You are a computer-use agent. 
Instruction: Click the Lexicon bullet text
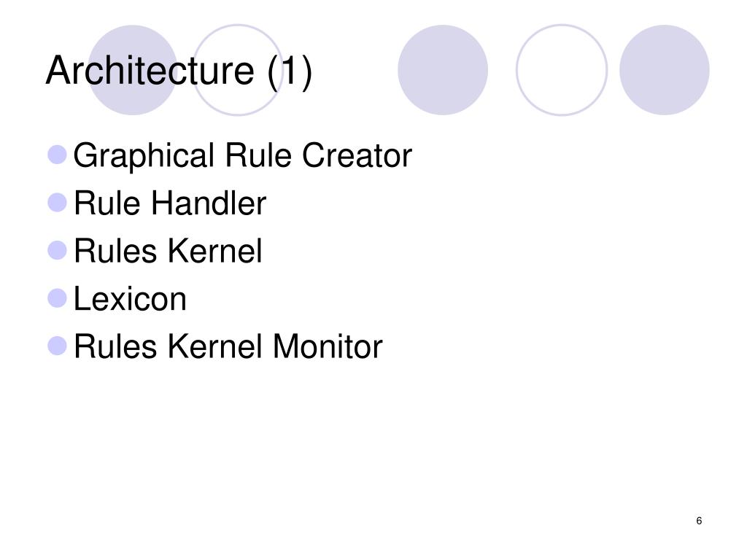[x=130, y=298]
